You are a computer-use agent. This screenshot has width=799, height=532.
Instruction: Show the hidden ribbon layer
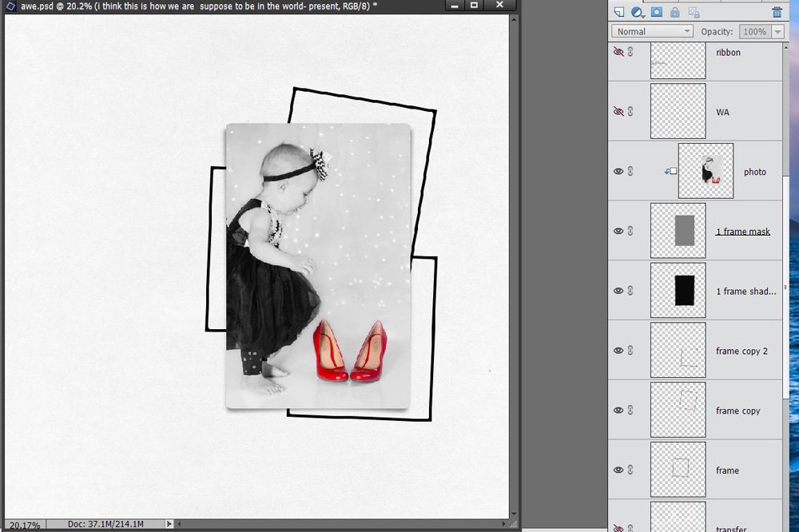coord(618,51)
